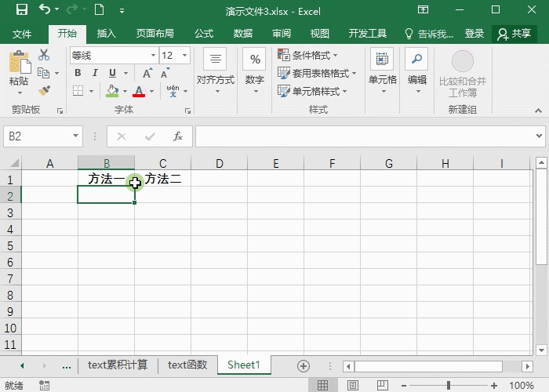The width and height of the screenshot is (549, 392).
Task: Select column D header
Action: (219, 163)
